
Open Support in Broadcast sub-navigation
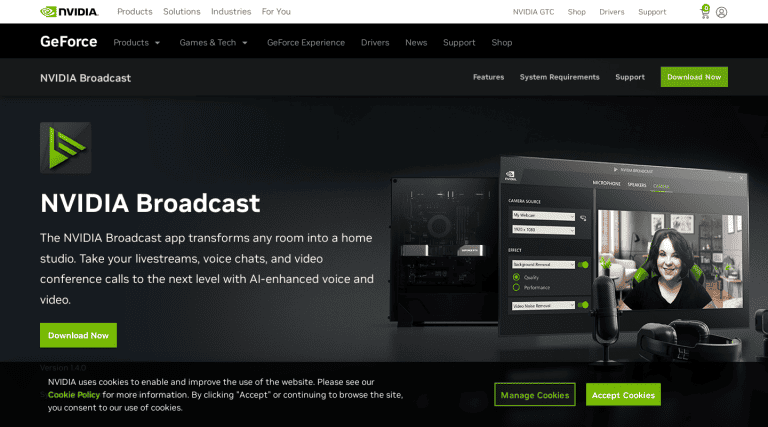coord(630,77)
